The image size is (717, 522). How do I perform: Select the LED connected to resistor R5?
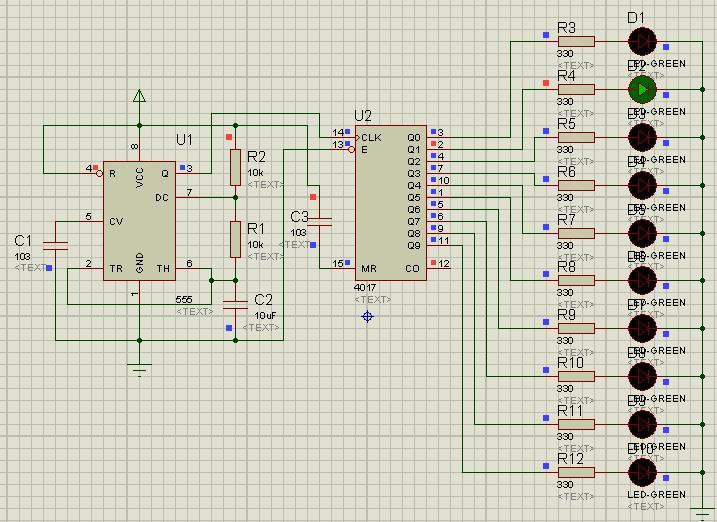click(x=642, y=138)
